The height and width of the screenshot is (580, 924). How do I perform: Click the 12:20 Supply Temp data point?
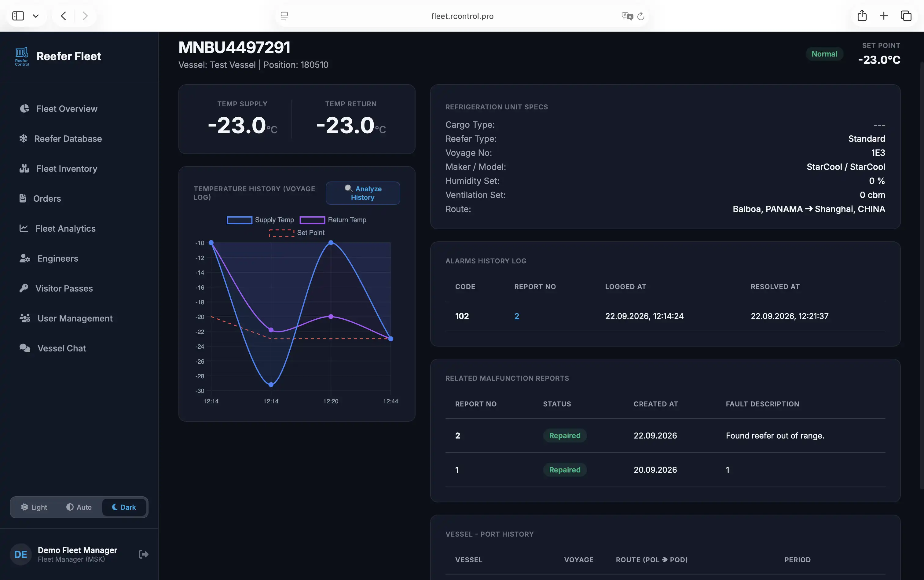(x=331, y=242)
